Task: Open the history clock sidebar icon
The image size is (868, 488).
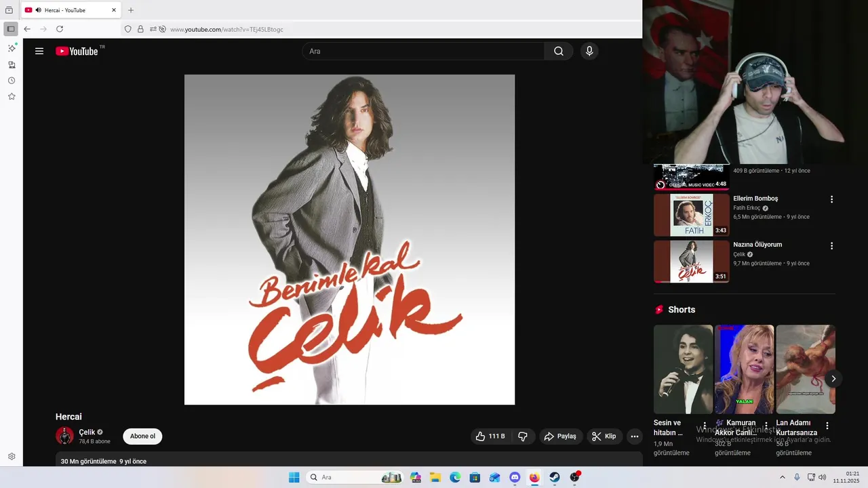Action: (x=12, y=81)
